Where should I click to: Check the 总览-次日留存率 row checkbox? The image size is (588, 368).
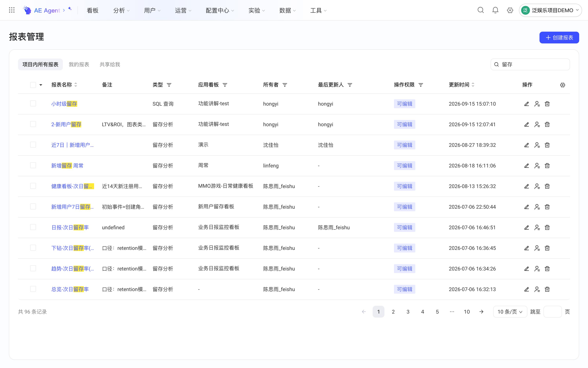[x=33, y=289]
